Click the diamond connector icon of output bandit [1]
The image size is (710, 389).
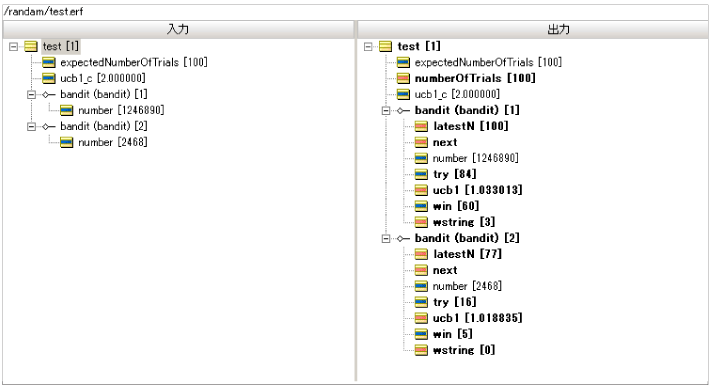pyautogui.click(x=403, y=110)
